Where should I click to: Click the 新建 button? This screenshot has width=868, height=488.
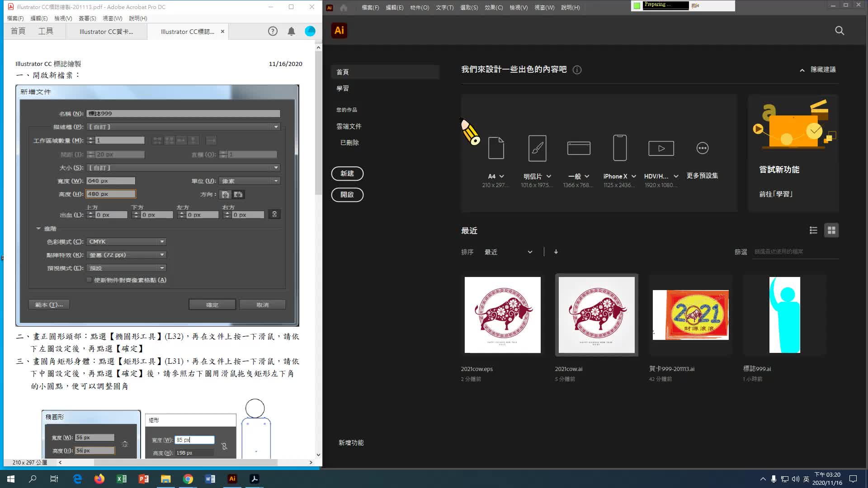tap(347, 174)
